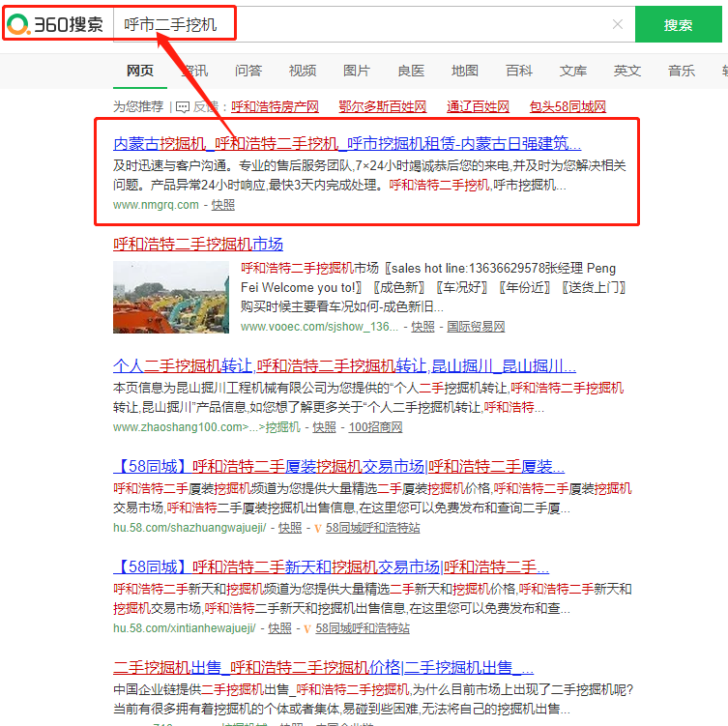Open recommended link 呼和浩特房产网
Viewport: 728px width, 726px height.
275,106
